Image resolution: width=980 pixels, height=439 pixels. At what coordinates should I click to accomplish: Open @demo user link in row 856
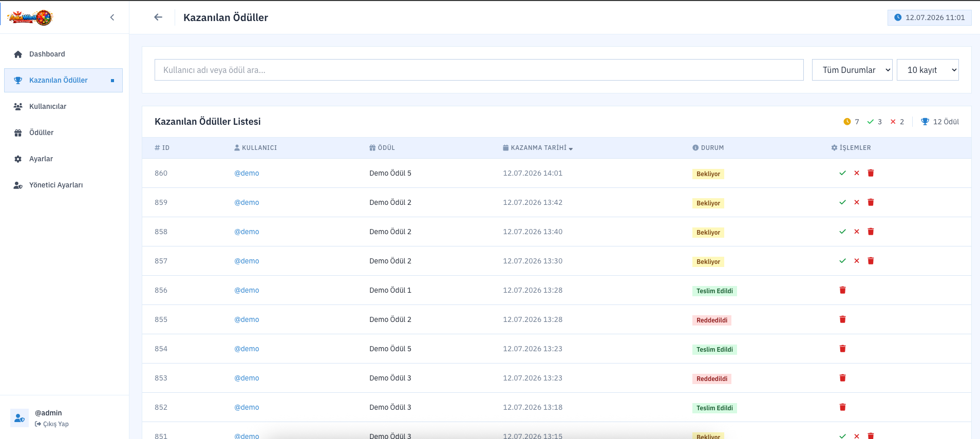point(247,290)
